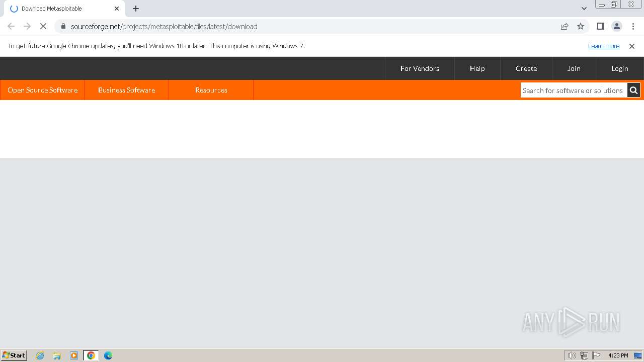This screenshot has width=644, height=362.
Task: Launch Internet Explorer from taskbar
Action: tap(40, 355)
